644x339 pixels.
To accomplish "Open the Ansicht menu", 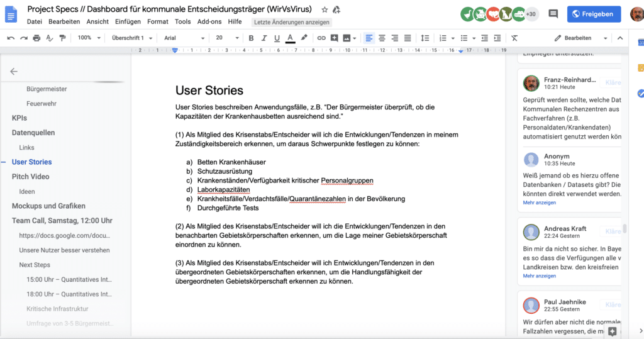I will tap(97, 22).
